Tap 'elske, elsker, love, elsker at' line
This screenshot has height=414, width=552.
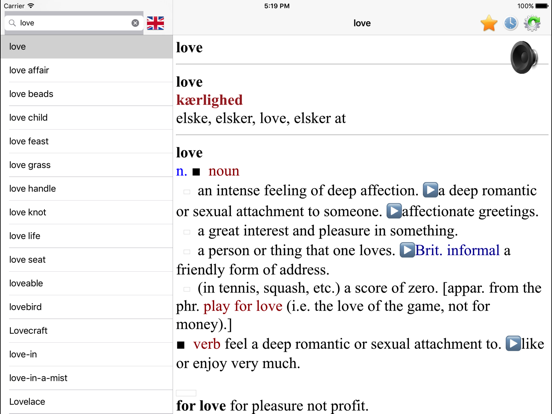coord(261,119)
